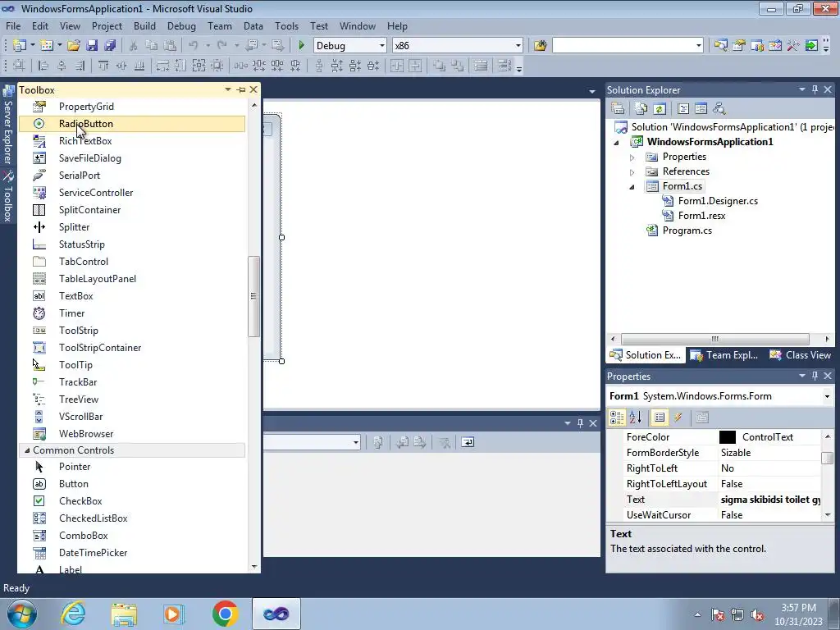This screenshot has width=840, height=630.
Task: Property Pages icon in Properties toolbar
Action: pos(702,418)
